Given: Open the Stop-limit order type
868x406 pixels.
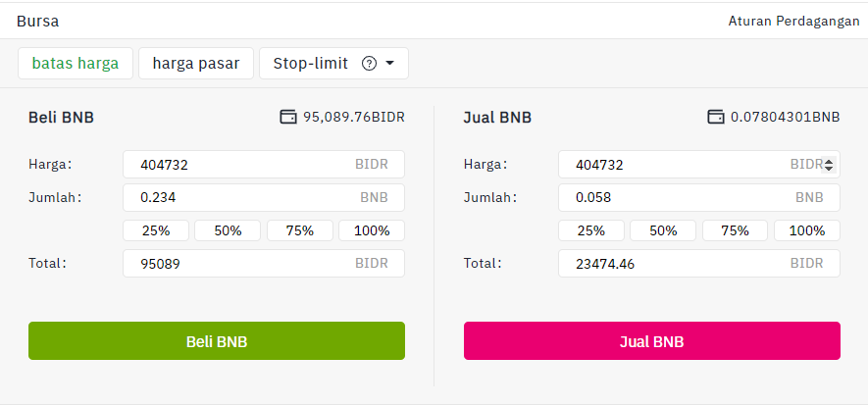Looking at the screenshot, I should pos(311,64).
